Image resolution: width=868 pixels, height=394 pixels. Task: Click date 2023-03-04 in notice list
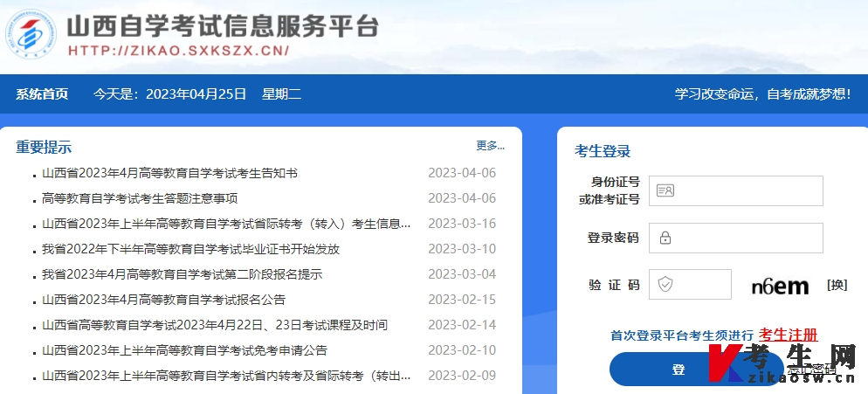coord(462,274)
